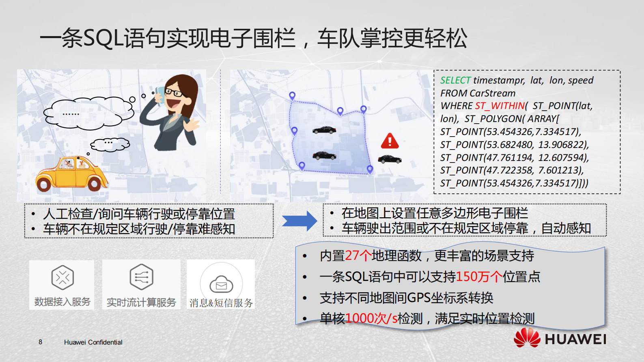Click the large thought cloud with dots
This screenshot has height=362, width=644.
click(88, 113)
